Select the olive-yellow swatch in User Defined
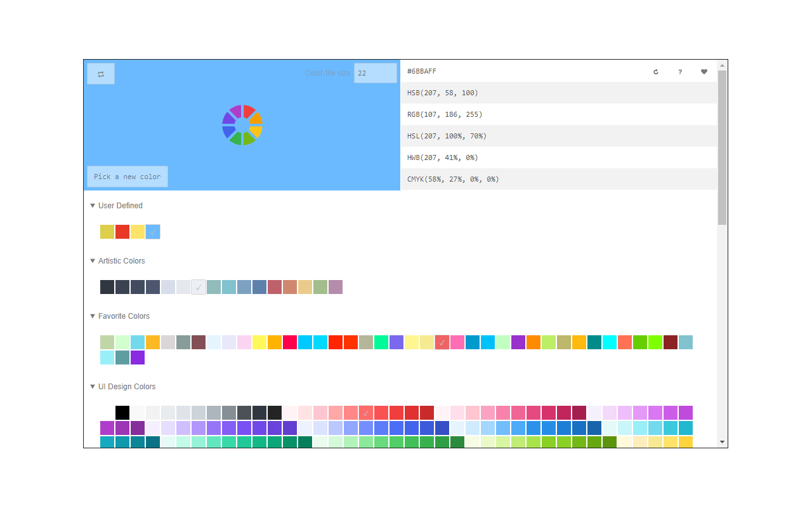This screenshot has width=812, height=508. [107, 232]
